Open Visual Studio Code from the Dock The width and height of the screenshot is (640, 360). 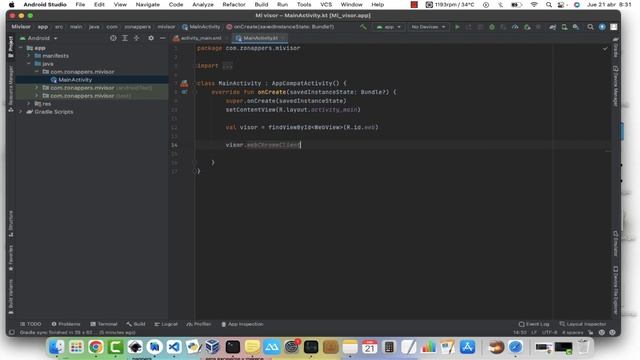point(174,347)
